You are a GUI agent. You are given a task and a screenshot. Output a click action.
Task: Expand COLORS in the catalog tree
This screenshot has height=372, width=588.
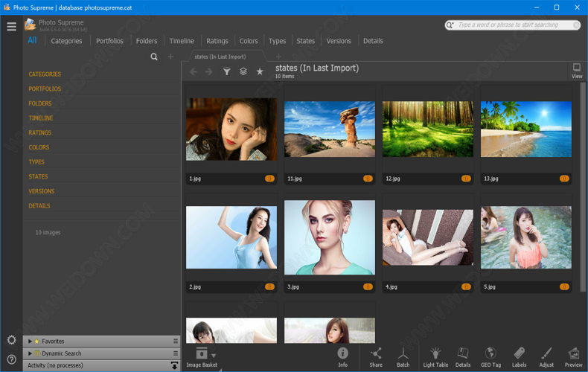pos(39,147)
